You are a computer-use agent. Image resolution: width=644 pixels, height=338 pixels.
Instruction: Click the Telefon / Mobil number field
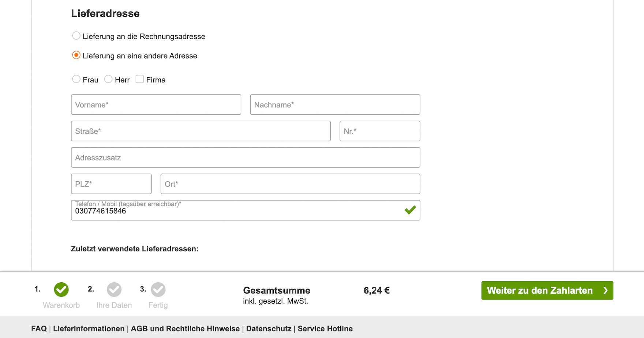pos(234,211)
